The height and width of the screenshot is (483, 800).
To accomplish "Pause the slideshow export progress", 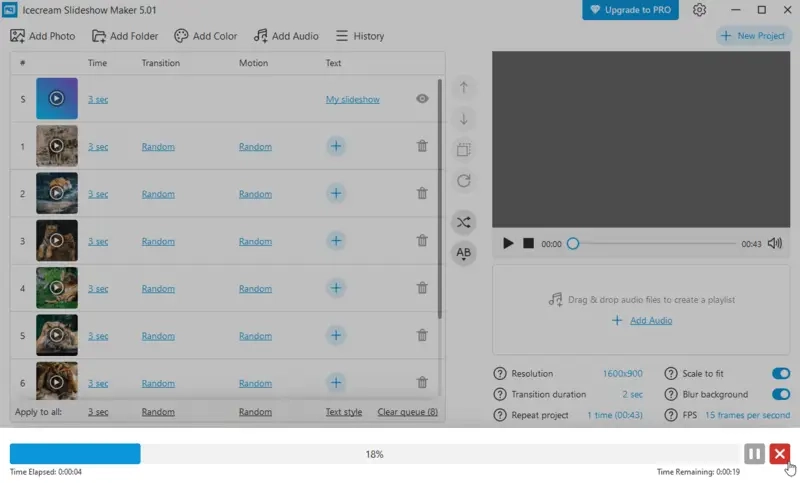I will click(754, 454).
